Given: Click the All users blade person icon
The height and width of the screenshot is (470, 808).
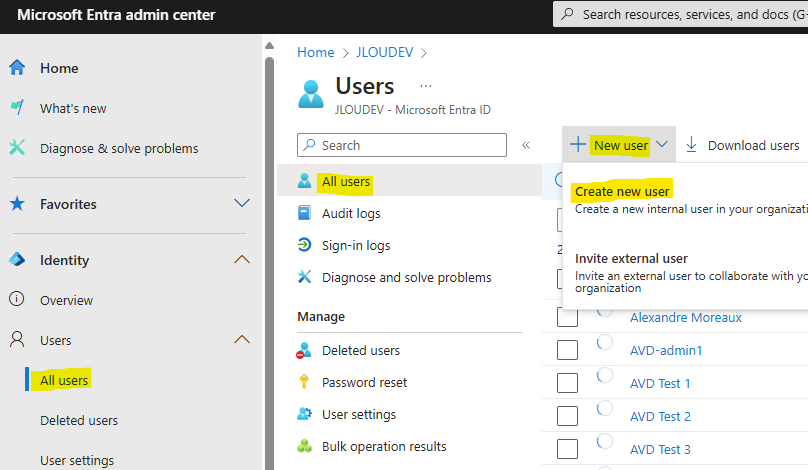Looking at the screenshot, I should click(x=305, y=181).
